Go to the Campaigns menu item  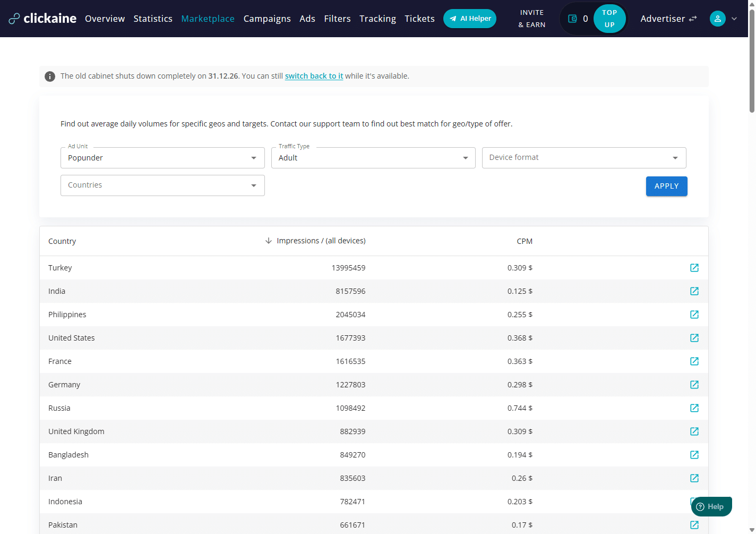point(267,19)
